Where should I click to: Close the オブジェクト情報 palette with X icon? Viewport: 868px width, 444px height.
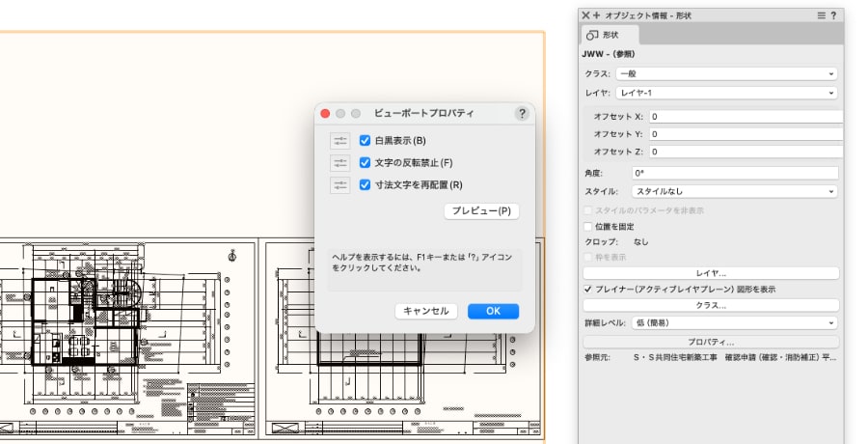(x=585, y=15)
